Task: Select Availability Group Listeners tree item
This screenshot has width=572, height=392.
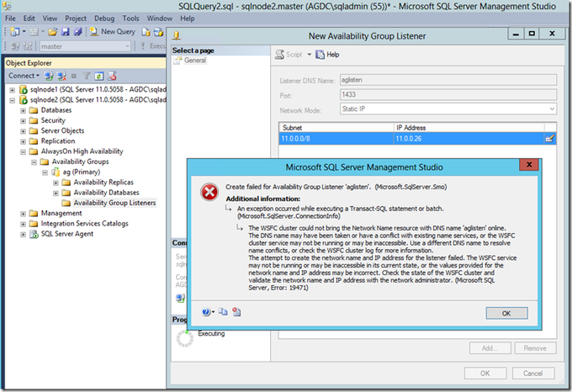Action: pyautogui.click(x=114, y=203)
